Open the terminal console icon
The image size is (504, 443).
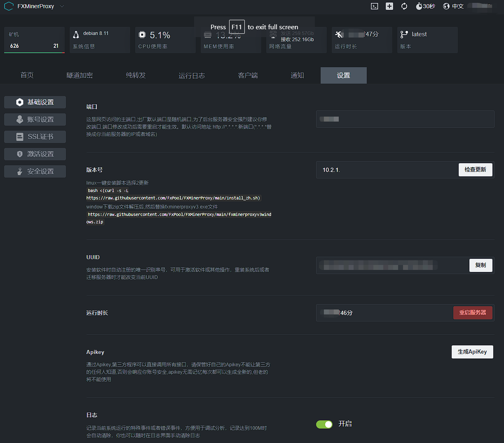(375, 6)
